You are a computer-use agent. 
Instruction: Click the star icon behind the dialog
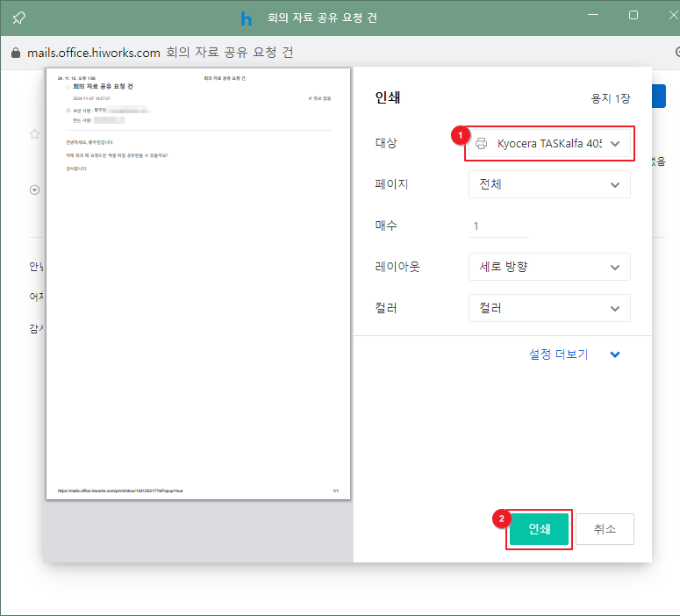(x=35, y=134)
